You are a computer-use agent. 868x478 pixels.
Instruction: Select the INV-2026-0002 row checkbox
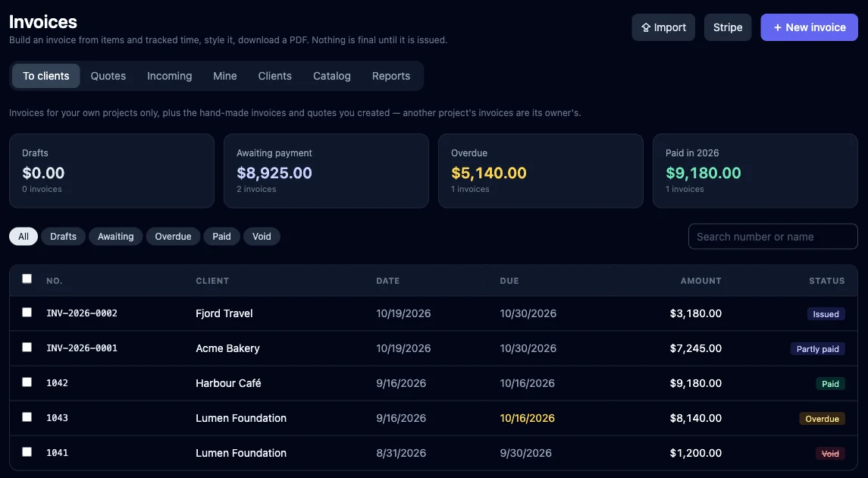point(27,313)
